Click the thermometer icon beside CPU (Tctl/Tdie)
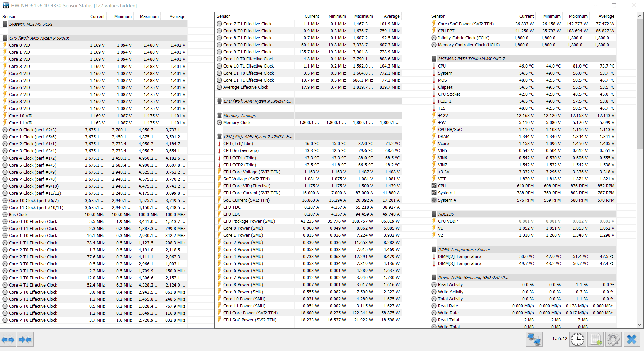Viewport: 644px width, 351px height. (219, 144)
